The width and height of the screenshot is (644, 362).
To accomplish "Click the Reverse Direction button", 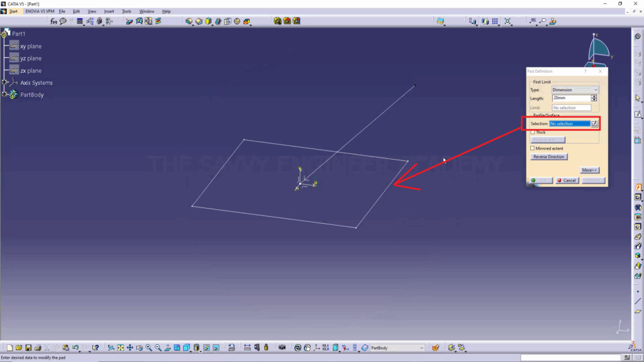I will tap(549, 156).
